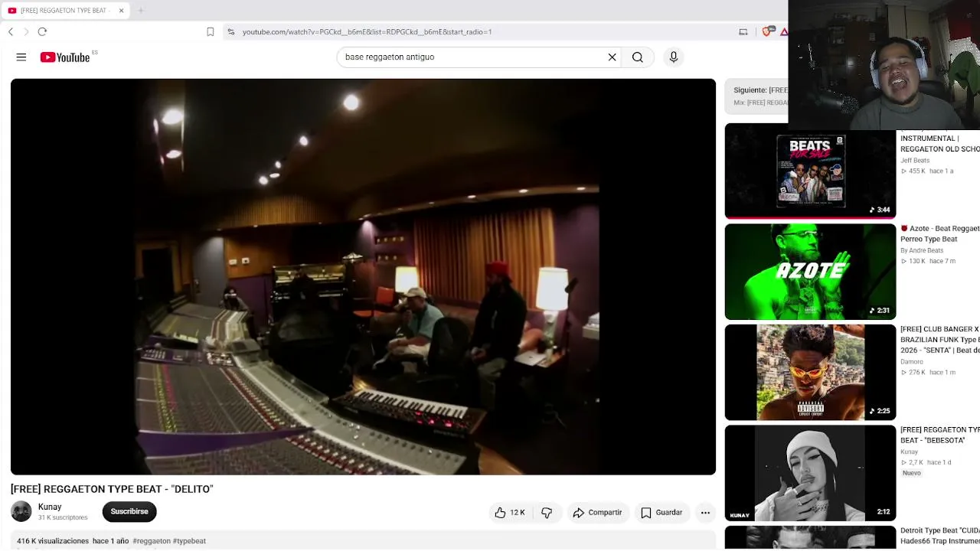Viewport: 980px width, 551px height.
Task: Go back with the browser back arrow
Action: (11, 31)
